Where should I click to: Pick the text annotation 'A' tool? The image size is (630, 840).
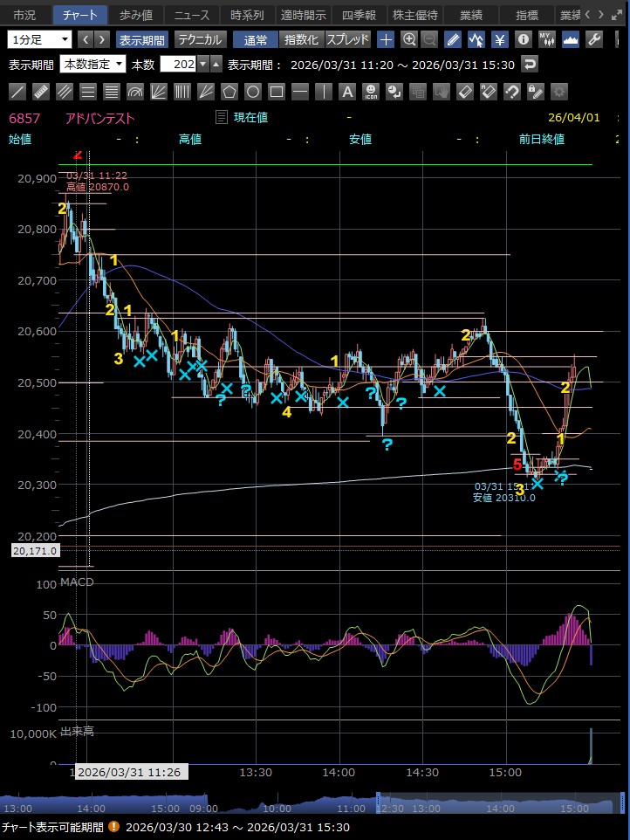[x=347, y=92]
